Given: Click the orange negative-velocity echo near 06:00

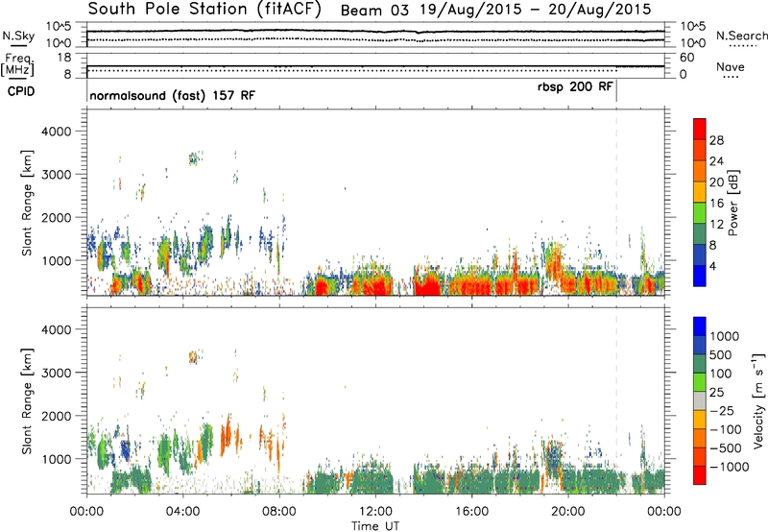Looking at the screenshot, I should (227, 433).
